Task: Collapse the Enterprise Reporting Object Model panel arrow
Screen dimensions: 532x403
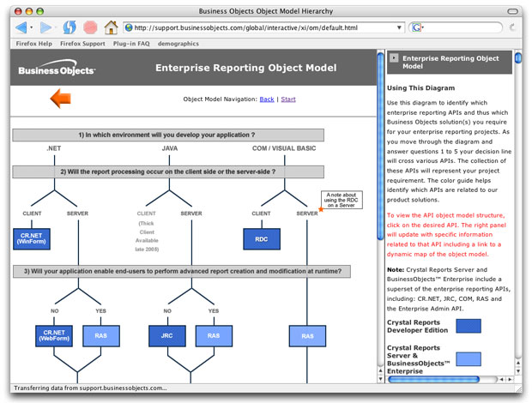Action: pos(394,58)
